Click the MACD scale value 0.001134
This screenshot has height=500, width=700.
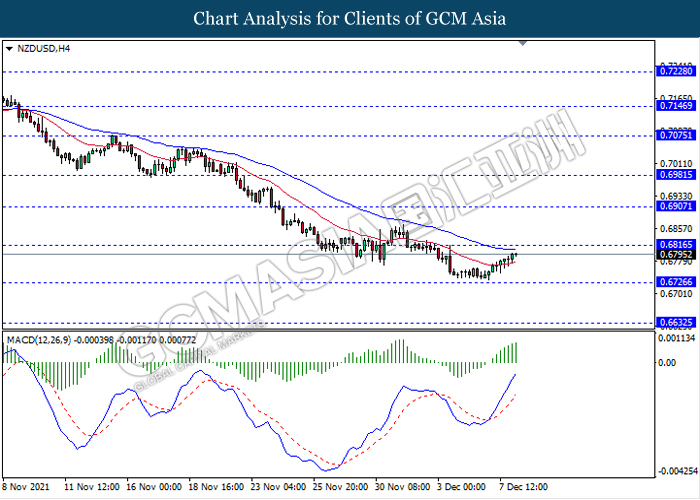click(x=677, y=337)
